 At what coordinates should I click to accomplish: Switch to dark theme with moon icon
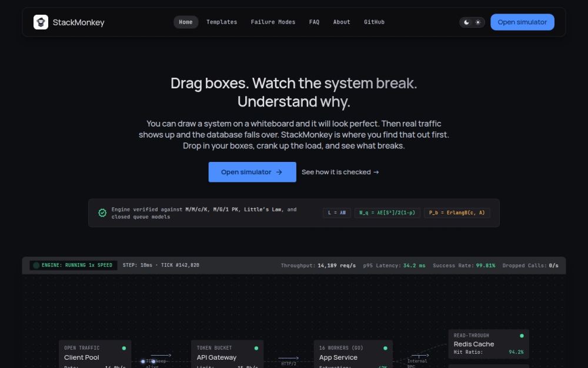(x=466, y=22)
